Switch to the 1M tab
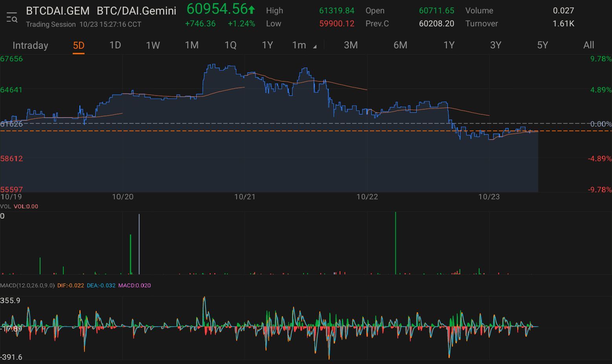This screenshot has width=612, height=364. tap(192, 45)
